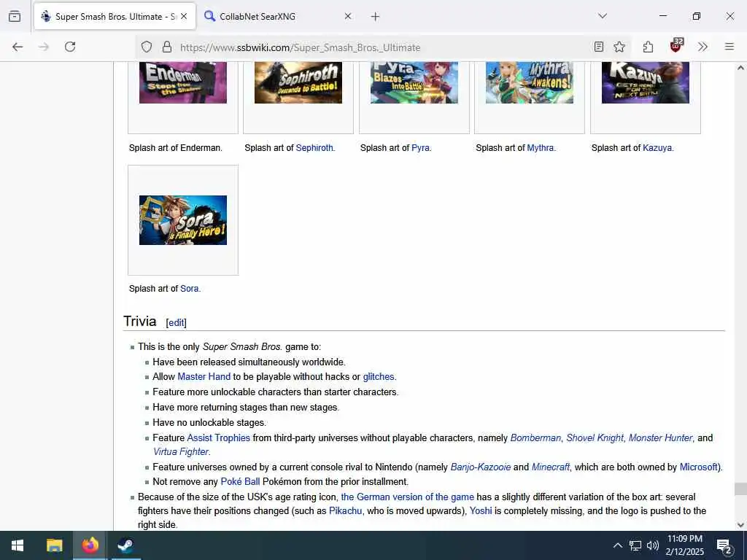Click the scrollbar up arrow
Image resolution: width=747 pixels, height=560 pixels.
[740, 68]
